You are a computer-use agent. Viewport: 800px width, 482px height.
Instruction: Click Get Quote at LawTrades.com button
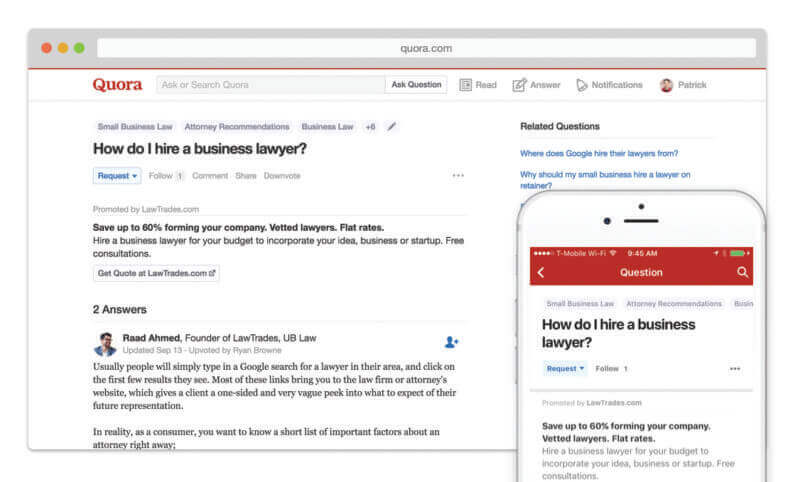[156, 273]
